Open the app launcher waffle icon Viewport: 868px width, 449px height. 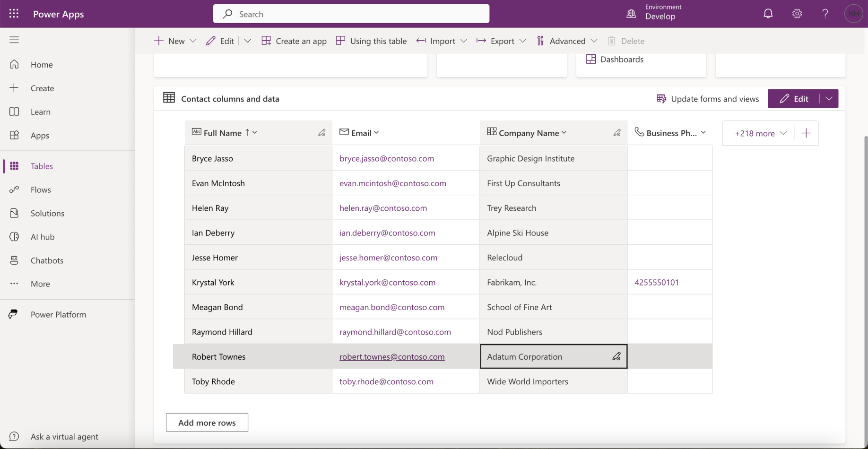(14, 14)
